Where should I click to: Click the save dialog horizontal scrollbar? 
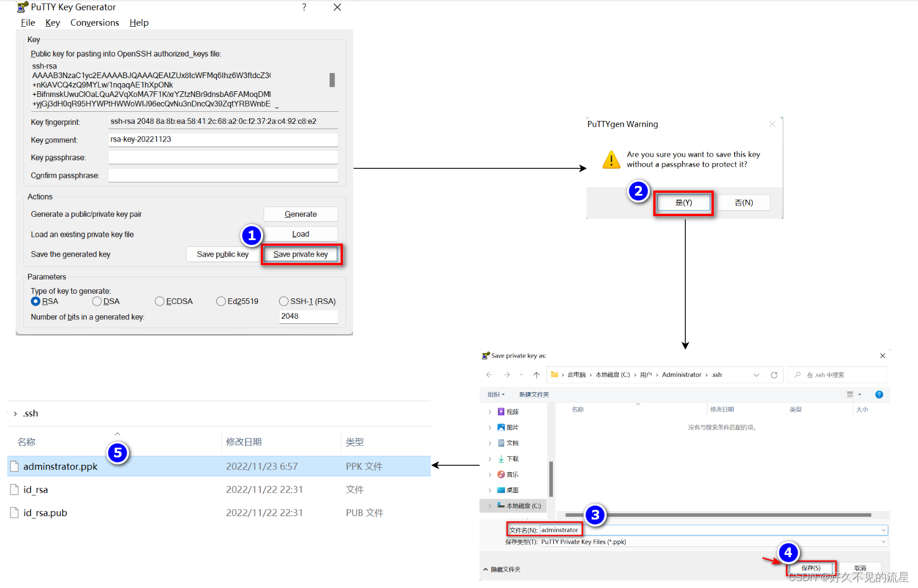pyautogui.click(x=718, y=515)
